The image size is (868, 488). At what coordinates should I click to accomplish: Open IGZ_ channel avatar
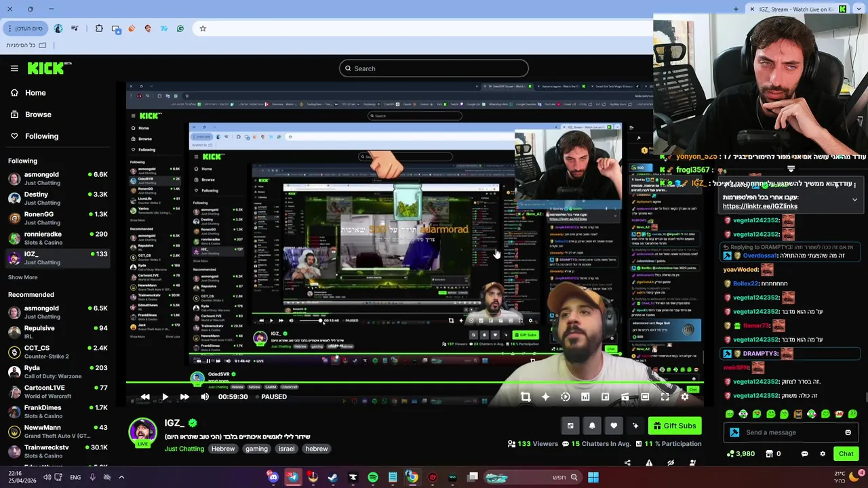tap(142, 432)
